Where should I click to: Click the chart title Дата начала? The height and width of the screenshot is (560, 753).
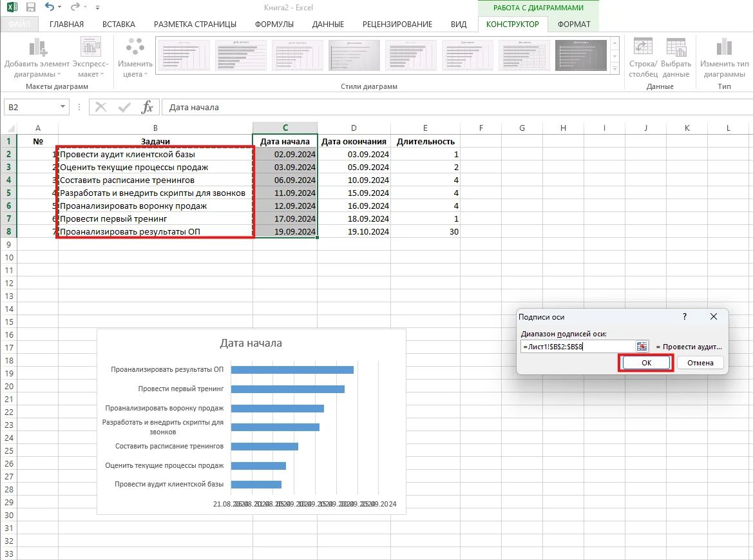[251, 343]
